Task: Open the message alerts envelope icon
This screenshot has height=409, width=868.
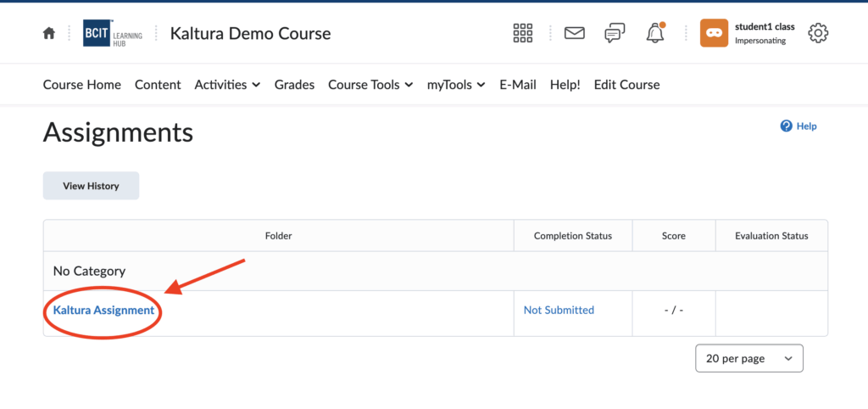Action: click(x=575, y=34)
